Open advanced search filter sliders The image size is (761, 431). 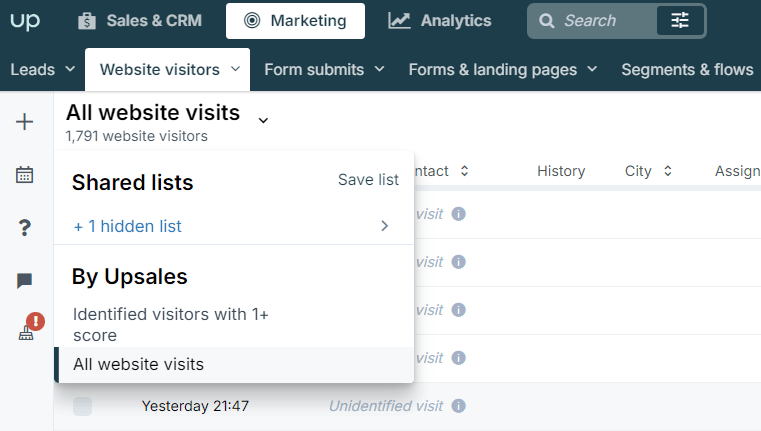tap(680, 21)
